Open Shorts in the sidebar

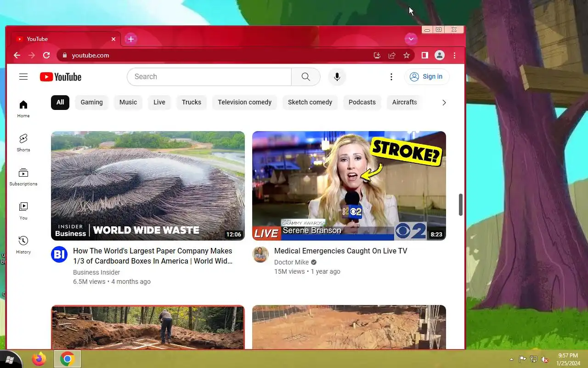(x=23, y=143)
